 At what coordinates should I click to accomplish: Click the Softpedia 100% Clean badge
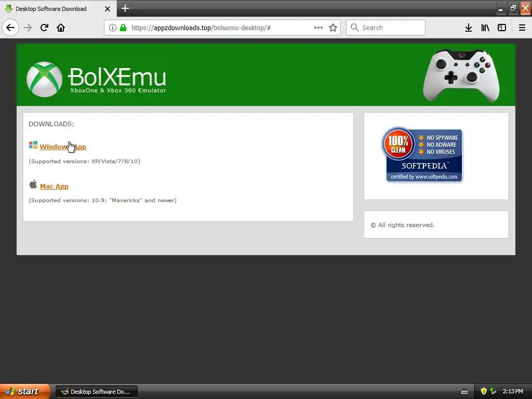tap(422, 154)
